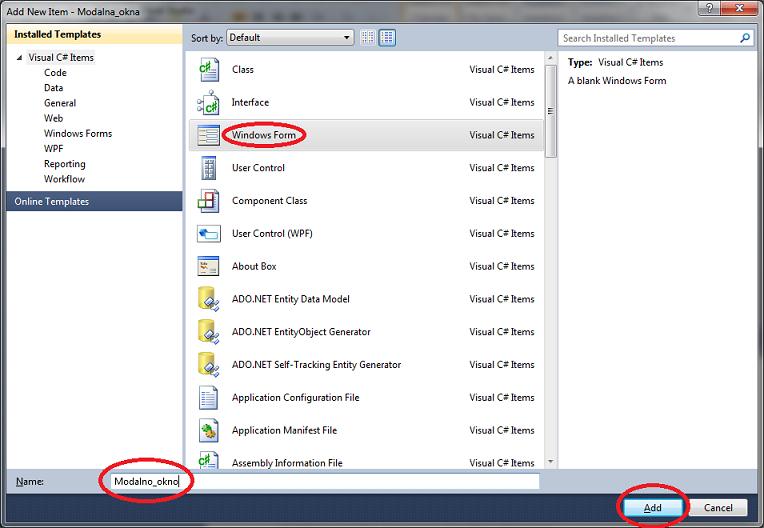Switch to medium icons view
The image size is (764, 528).
pos(387,38)
